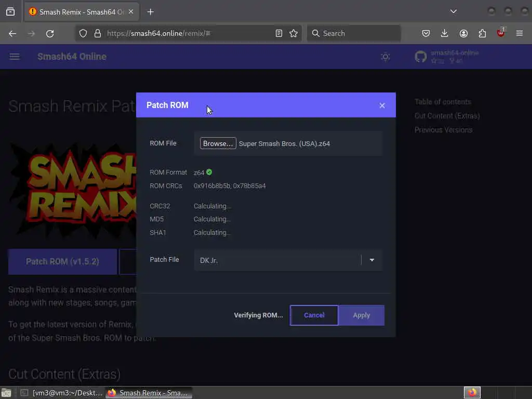Open a new browser tab
The width and height of the screenshot is (532, 399).
(x=150, y=12)
